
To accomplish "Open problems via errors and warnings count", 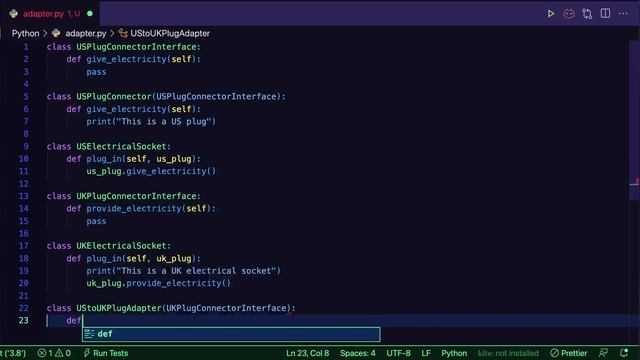I will tap(54, 353).
